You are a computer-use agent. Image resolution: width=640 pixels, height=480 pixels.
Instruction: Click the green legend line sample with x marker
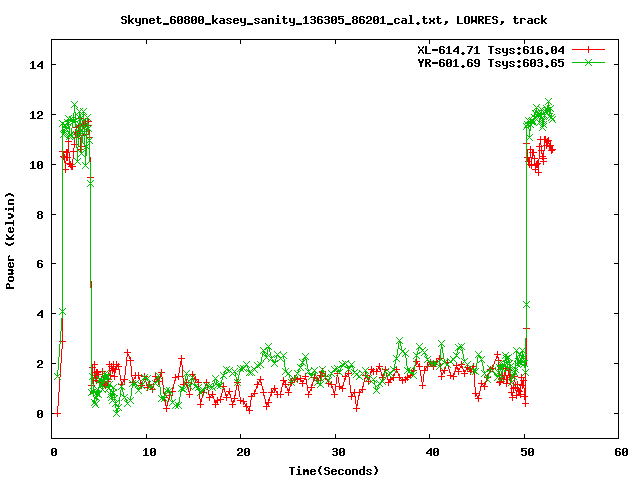point(588,62)
